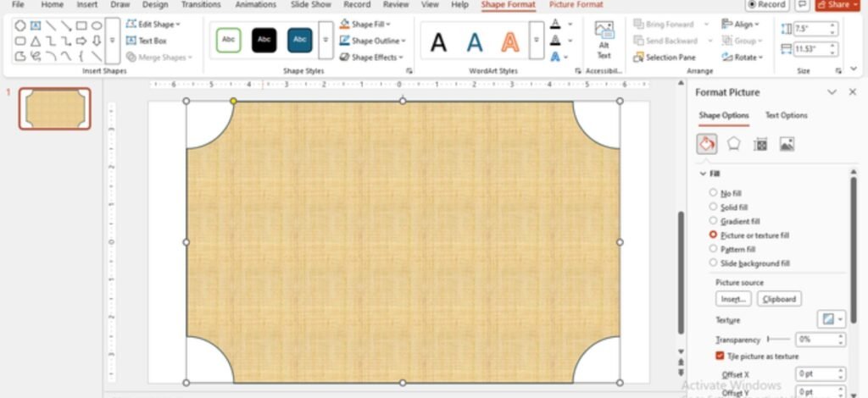
Task: Open Alt Text pane
Action: 604,41
